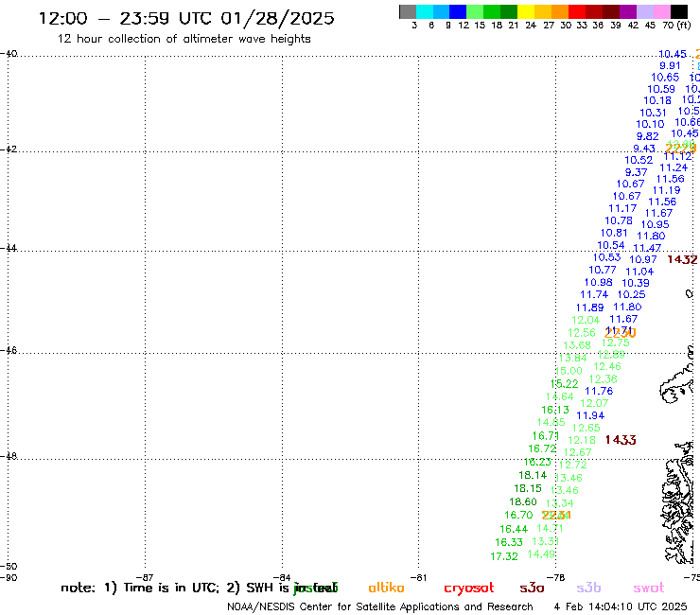
Task: Click the latitude label "-46"
Action: tap(9, 350)
